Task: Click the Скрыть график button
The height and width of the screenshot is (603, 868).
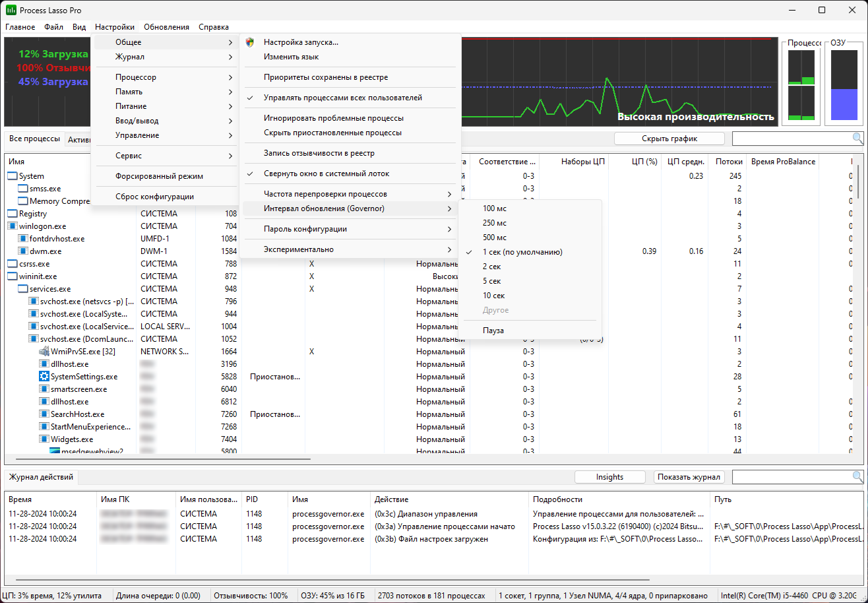Action: (669, 139)
